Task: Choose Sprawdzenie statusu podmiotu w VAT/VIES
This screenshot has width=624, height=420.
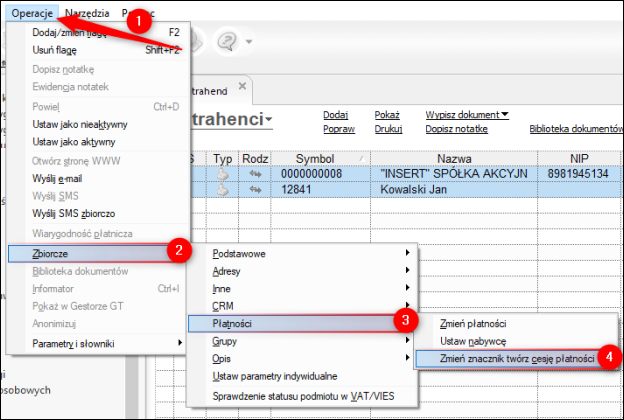Action: pos(302,397)
